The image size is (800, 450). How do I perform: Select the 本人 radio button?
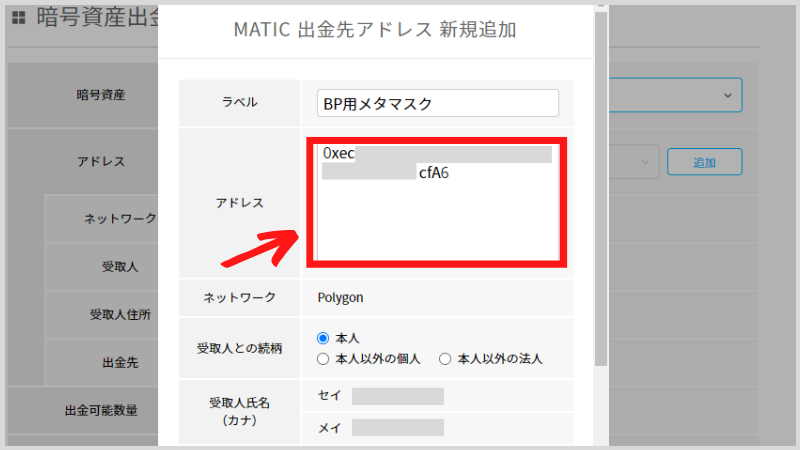pos(323,338)
